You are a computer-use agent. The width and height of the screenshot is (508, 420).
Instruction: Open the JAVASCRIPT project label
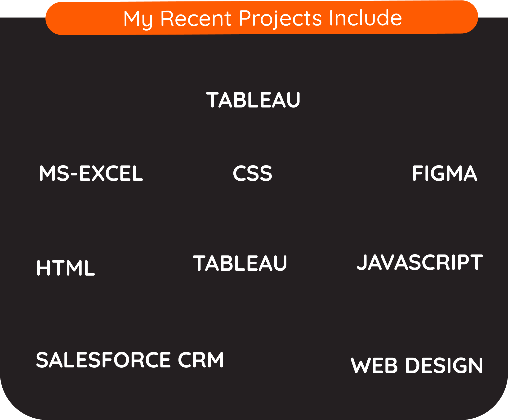[x=420, y=262]
